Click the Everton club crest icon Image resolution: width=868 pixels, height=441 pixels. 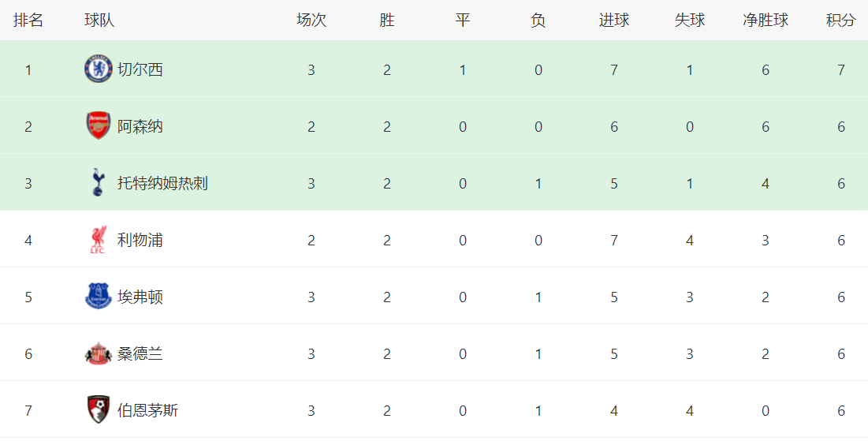click(99, 297)
